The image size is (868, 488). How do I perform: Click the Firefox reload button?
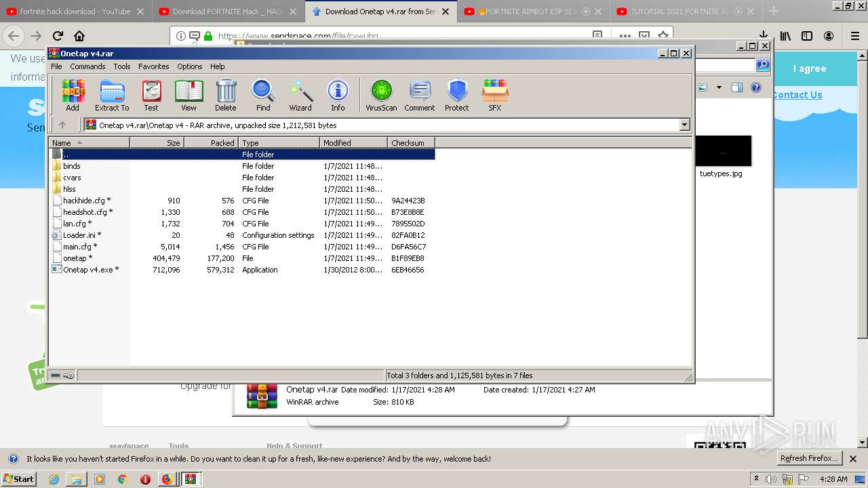[58, 36]
